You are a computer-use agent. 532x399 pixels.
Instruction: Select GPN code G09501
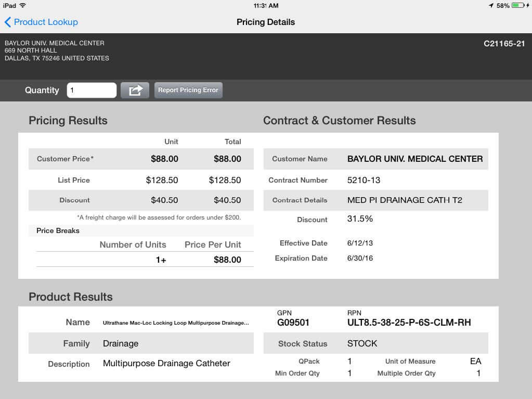[293, 323]
